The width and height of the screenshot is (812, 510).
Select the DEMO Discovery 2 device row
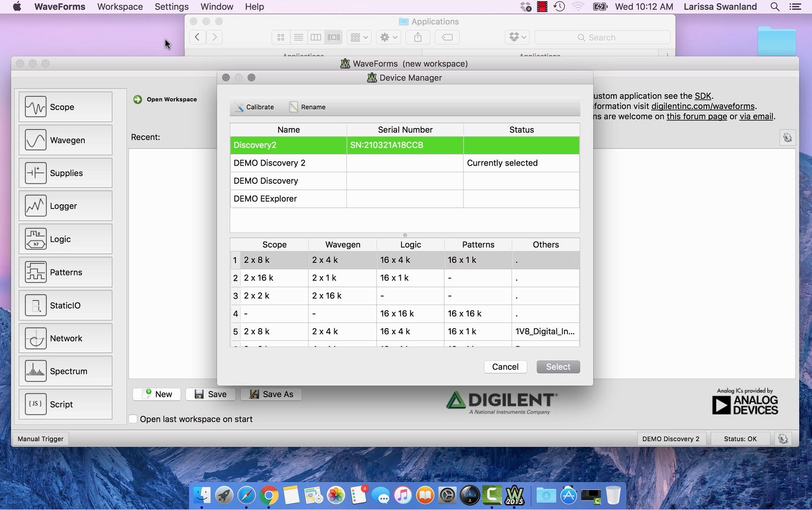[x=404, y=163]
